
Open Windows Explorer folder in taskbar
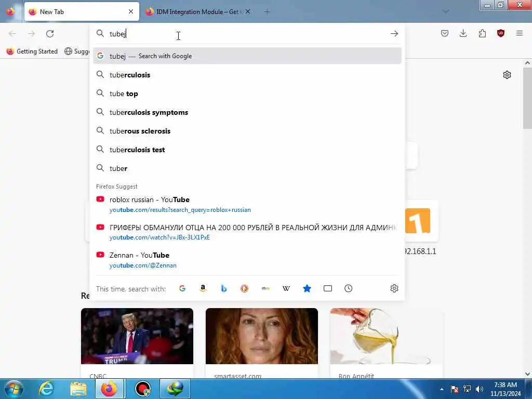point(78,389)
